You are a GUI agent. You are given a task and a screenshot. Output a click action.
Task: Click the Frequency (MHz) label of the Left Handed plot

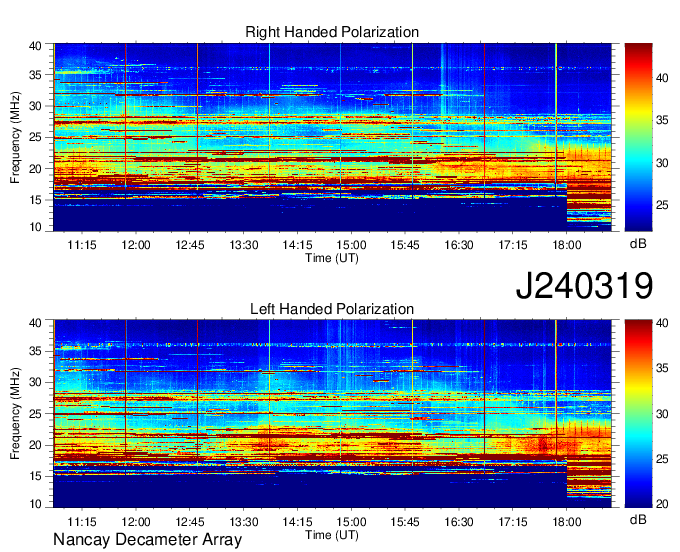(15, 414)
